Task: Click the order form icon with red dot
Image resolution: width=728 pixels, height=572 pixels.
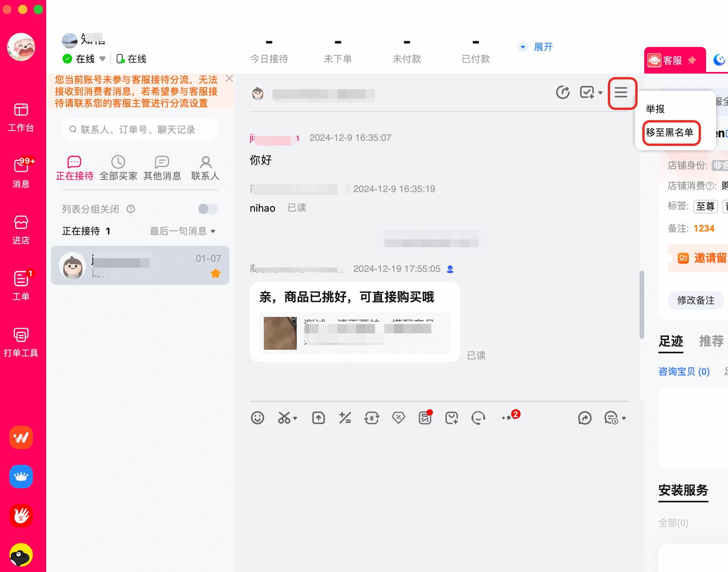Action: pyautogui.click(x=425, y=418)
